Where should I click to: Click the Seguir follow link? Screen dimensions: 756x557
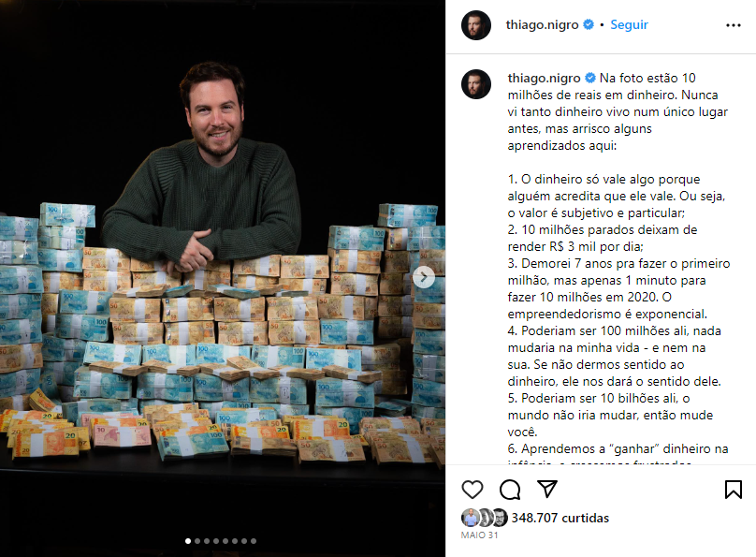tap(629, 24)
